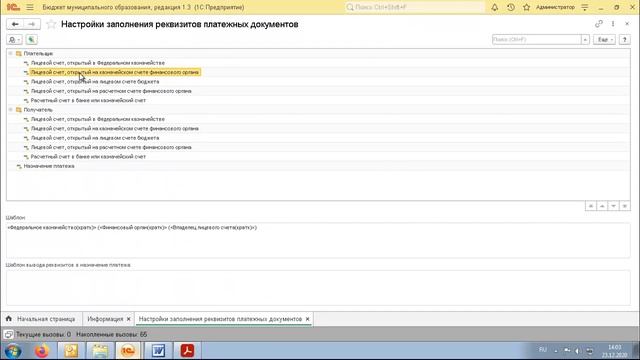
Task: Select Плательщик's Расчетный счет в банке row
Action: point(318,100)
